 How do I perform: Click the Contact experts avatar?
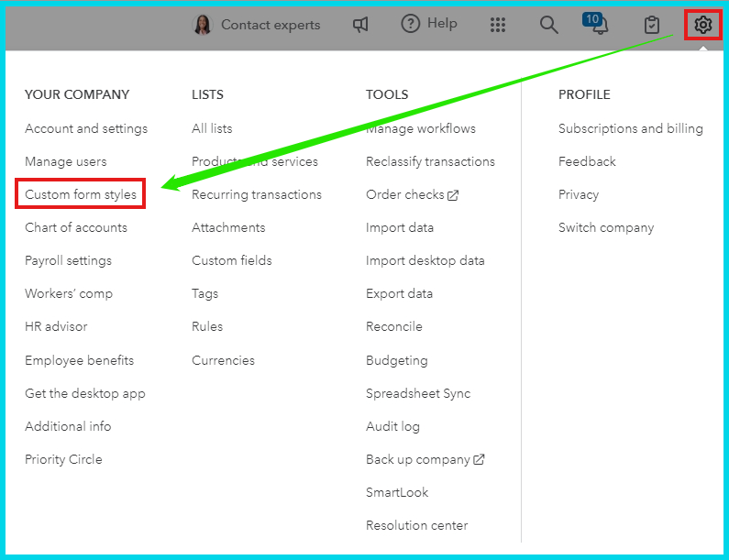pyautogui.click(x=203, y=25)
